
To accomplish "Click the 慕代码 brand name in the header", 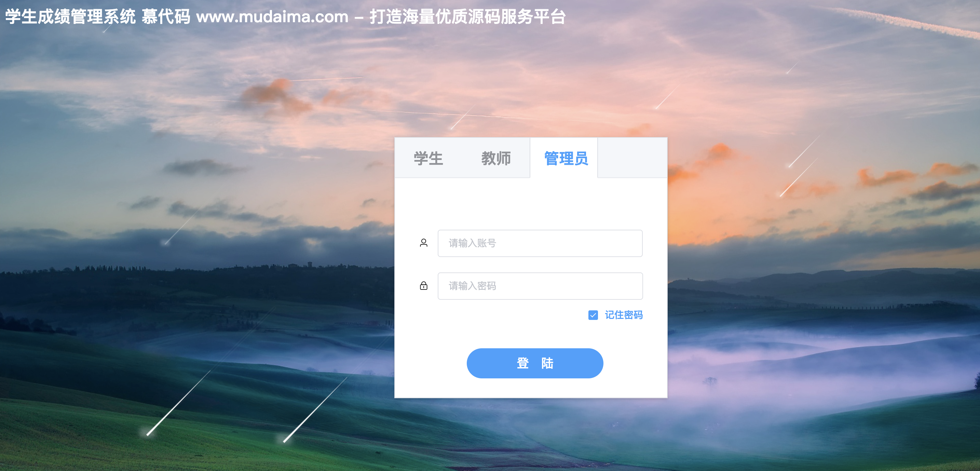I will tap(166, 17).
